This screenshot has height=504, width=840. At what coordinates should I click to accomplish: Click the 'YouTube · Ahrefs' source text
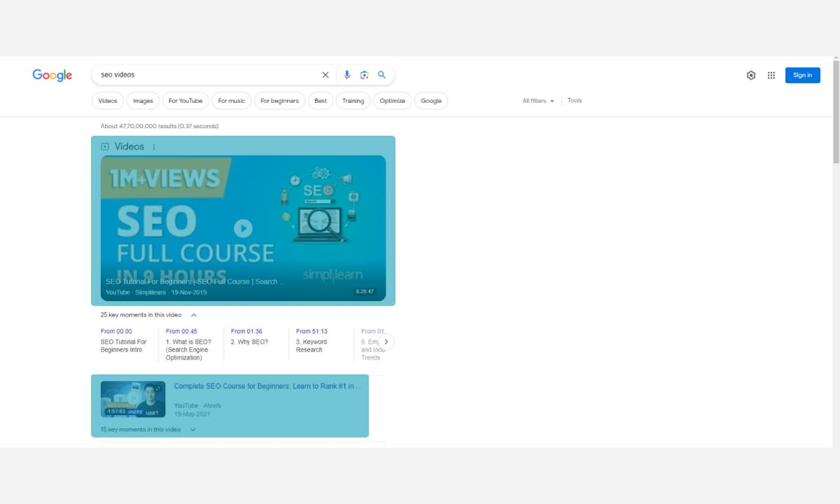pyautogui.click(x=197, y=406)
